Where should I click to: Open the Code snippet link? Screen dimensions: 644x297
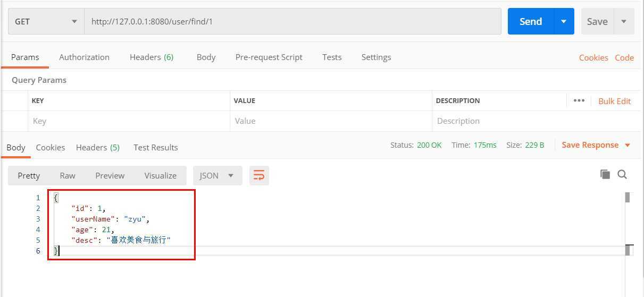tap(624, 58)
